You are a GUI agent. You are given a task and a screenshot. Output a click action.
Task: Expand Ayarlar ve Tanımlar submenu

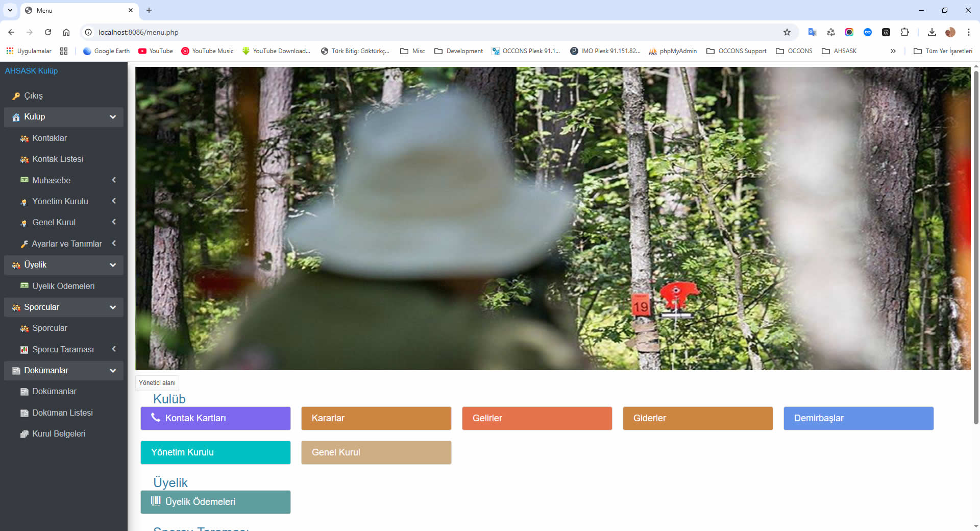(114, 244)
